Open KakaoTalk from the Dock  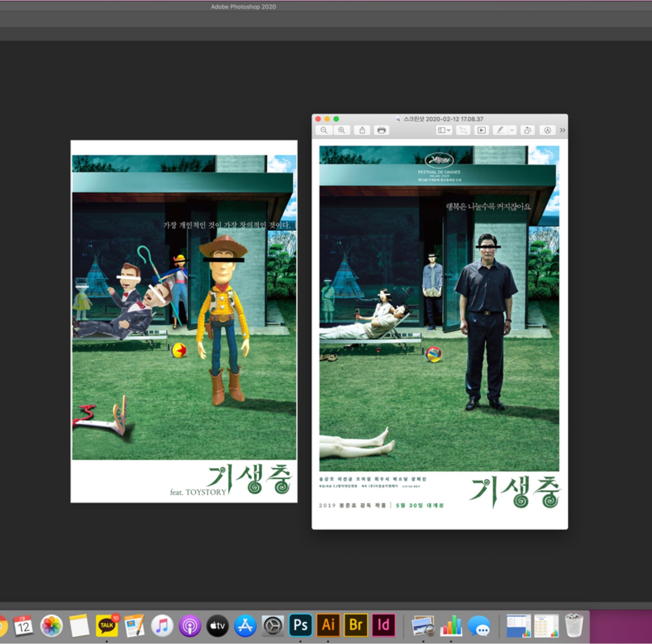[x=107, y=625]
